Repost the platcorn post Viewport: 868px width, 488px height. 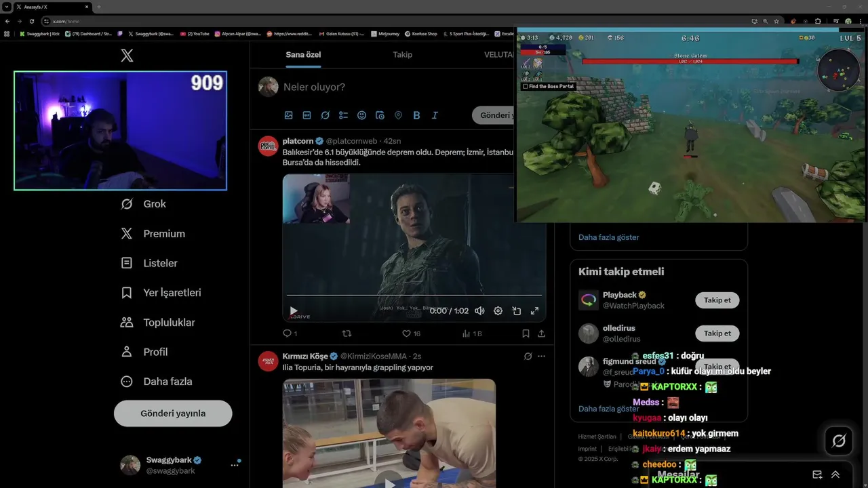[x=347, y=333]
